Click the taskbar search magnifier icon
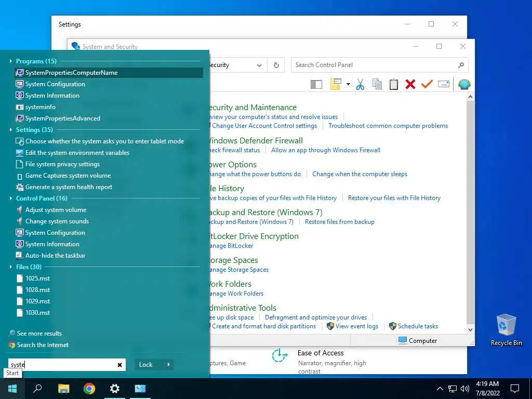 (x=37, y=389)
